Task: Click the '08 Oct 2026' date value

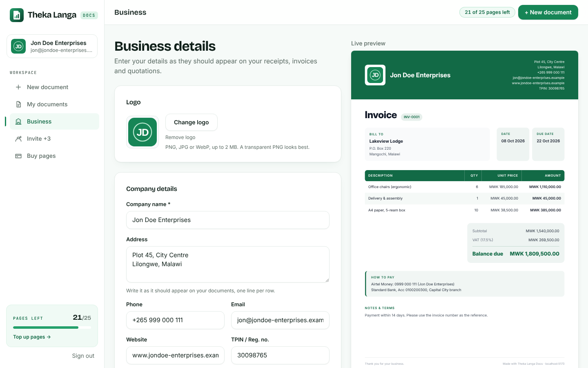Action: [x=513, y=141]
